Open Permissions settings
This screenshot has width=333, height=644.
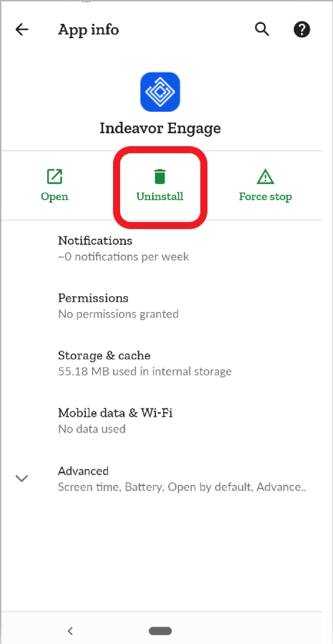click(166, 305)
